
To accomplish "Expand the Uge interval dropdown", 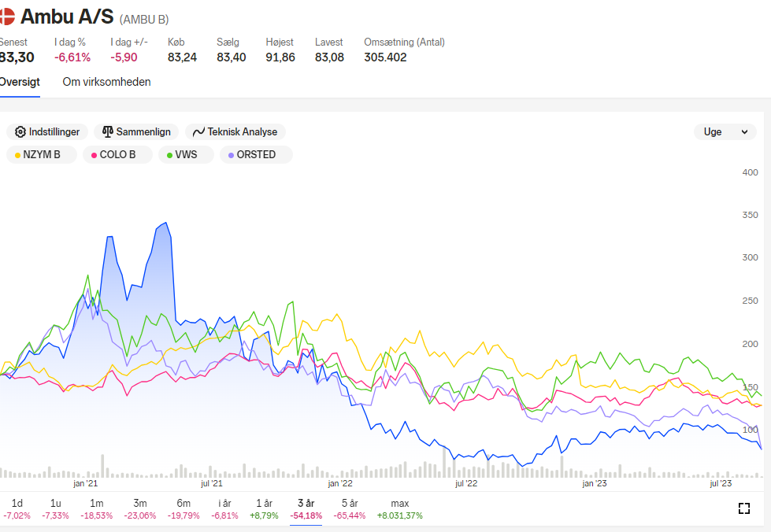I will (725, 131).
